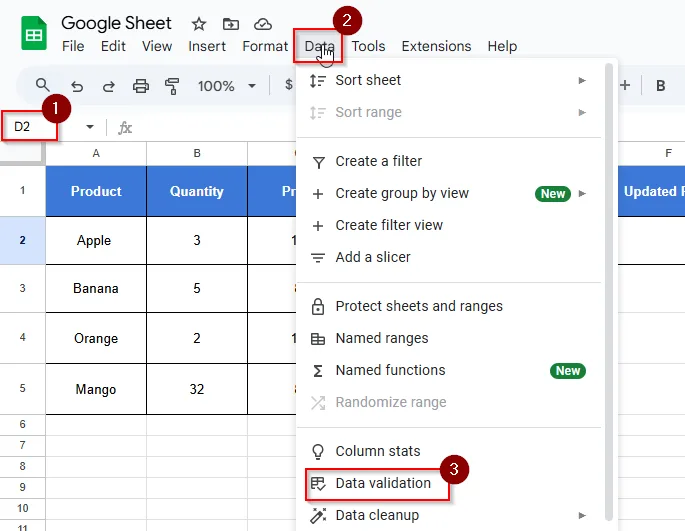Click the D2 name box
This screenshot has width=685, height=531.
[x=30, y=127]
